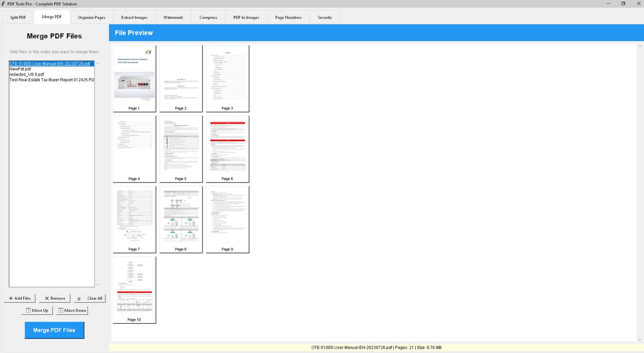
Task: Go to the Extract Images tab
Action: click(134, 18)
